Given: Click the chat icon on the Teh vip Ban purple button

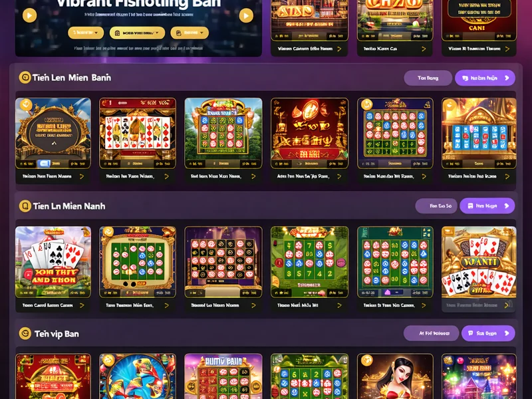Looking at the screenshot, I should [471, 333].
